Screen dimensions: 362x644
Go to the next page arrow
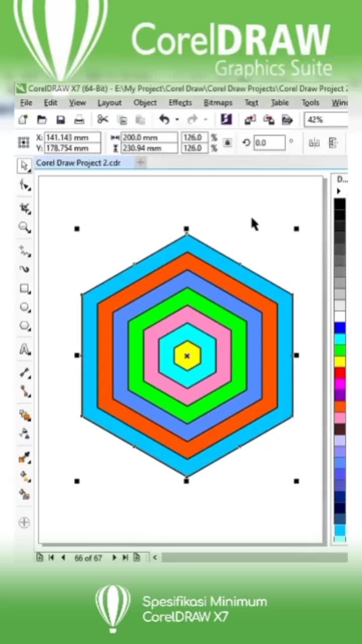pos(114,557)
